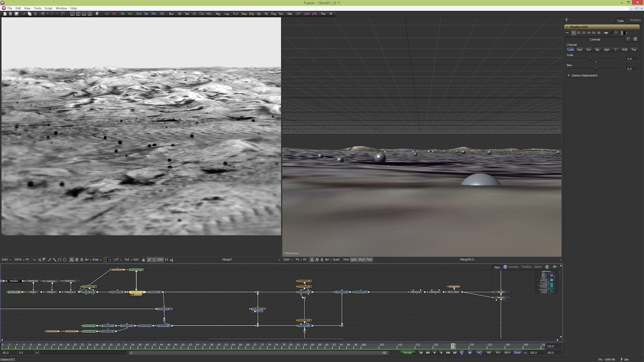Select the rectangle mask icon in left viewer

click(x=60, y=260)
